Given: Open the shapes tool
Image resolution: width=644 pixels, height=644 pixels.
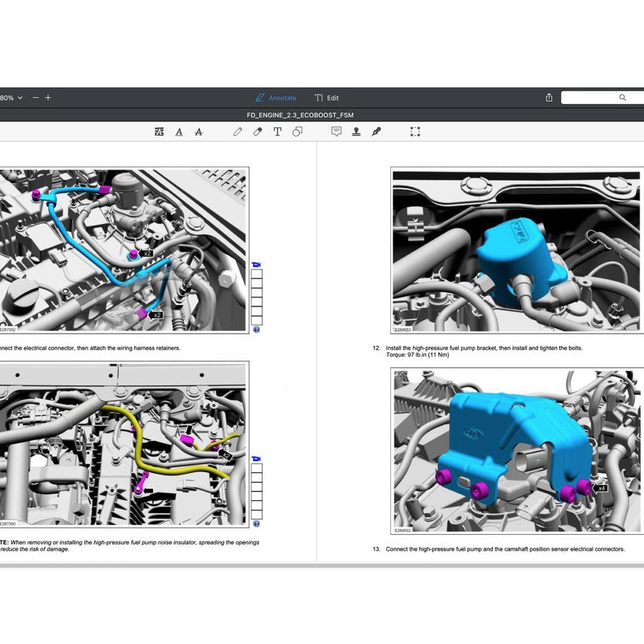Looking at the screenshot, I should 298,132.
